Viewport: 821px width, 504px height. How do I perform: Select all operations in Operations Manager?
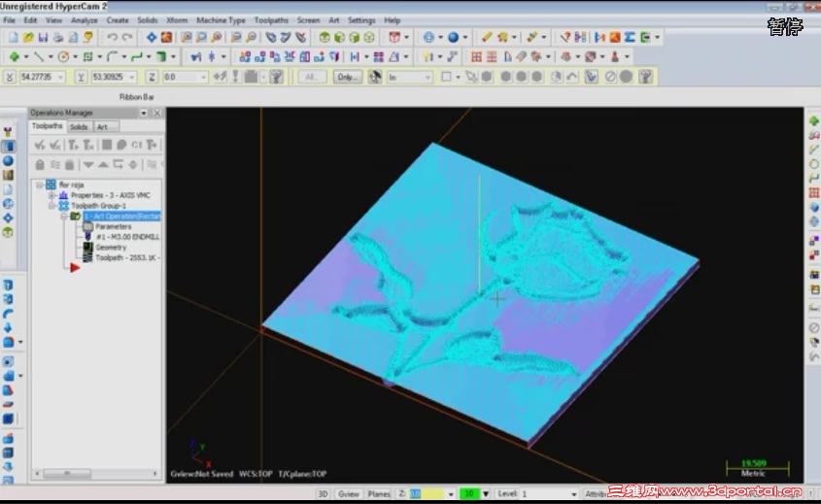[x=40, y=145]
